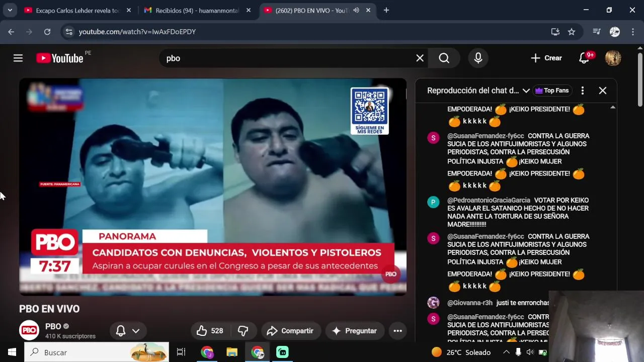Click the live video player

(213, 187)
